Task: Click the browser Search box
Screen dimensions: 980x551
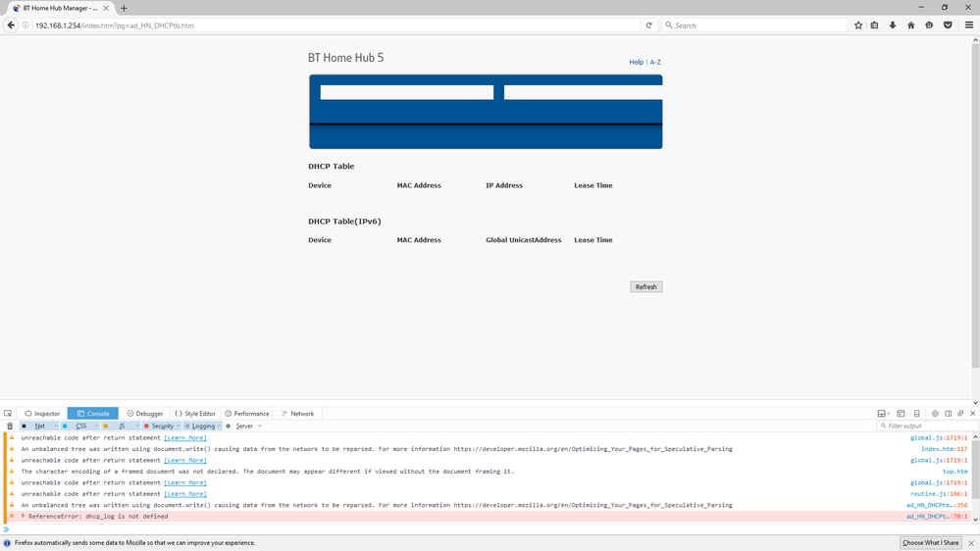Action: tap(753, 25)
